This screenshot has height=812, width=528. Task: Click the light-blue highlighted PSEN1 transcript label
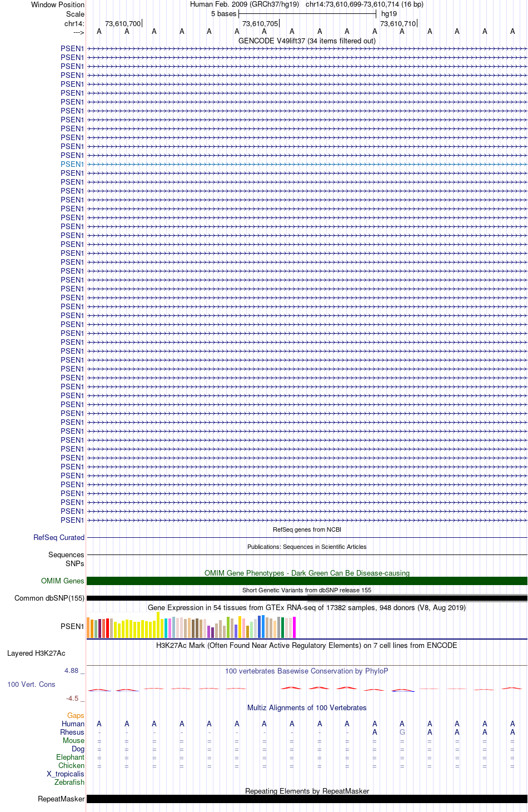coord(72,164)
